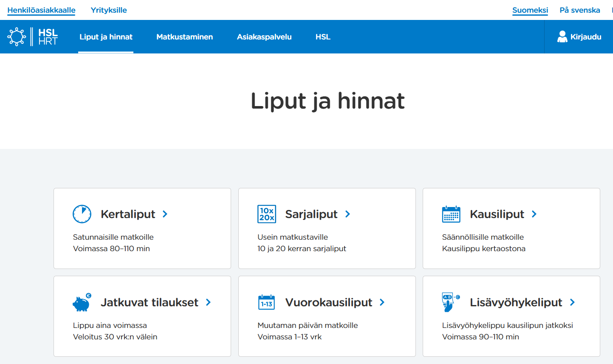Click the chevron arrow after Kausiliput
Viewport: 613px width, 364px height.
click(534, 214)
